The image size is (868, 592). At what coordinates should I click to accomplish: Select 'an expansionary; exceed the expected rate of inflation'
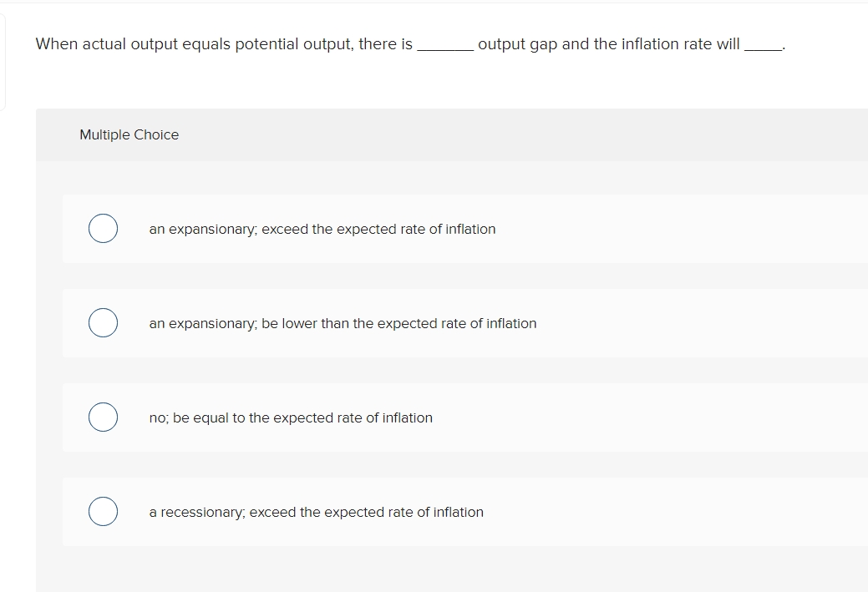pos(322,229)
